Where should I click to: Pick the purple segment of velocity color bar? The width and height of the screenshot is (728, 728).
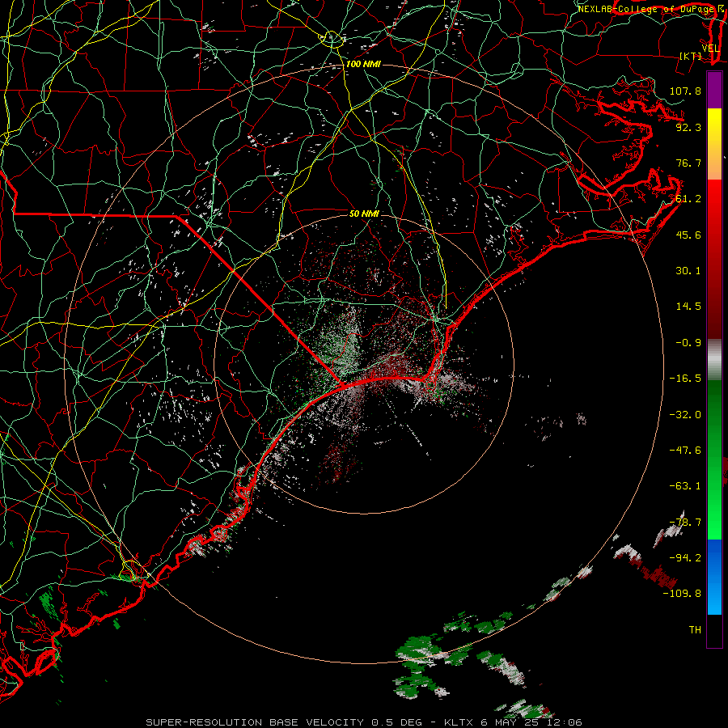click(x=714, y=91)
